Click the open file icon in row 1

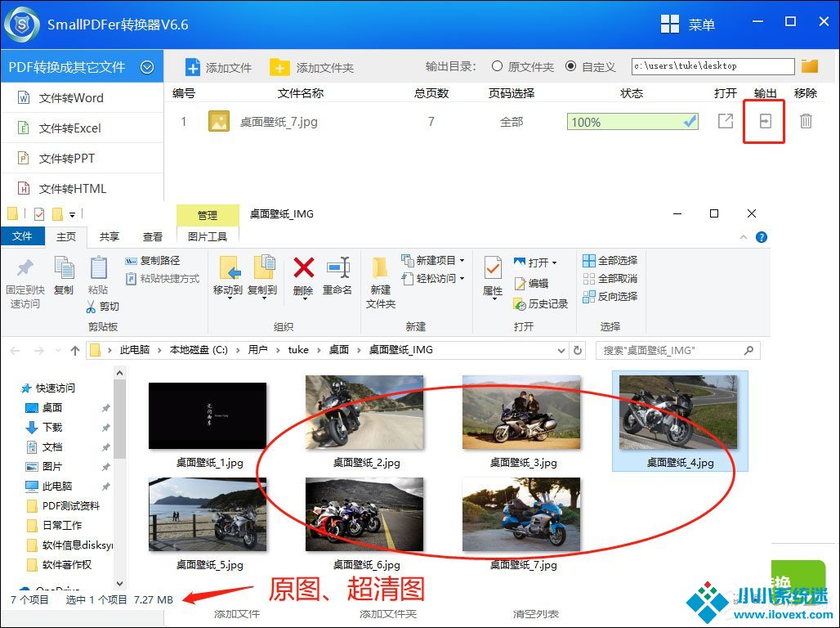(x=725, y=122)
